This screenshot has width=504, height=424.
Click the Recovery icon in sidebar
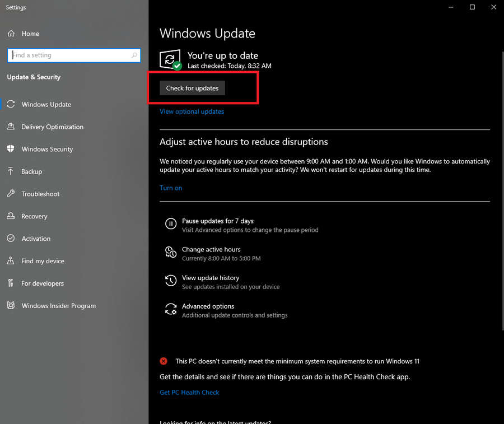click(x=11, y=216)
